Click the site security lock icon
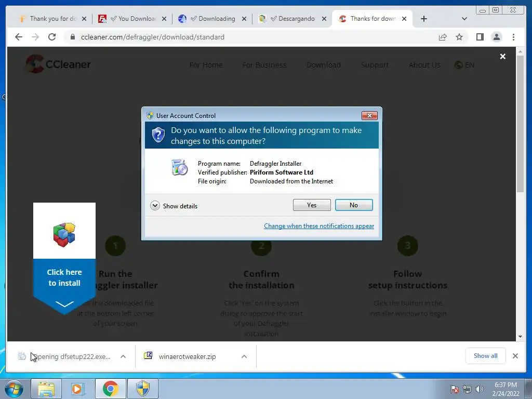Image resolution: width=532 pixels, height=399 pixels. pos(73,37)
